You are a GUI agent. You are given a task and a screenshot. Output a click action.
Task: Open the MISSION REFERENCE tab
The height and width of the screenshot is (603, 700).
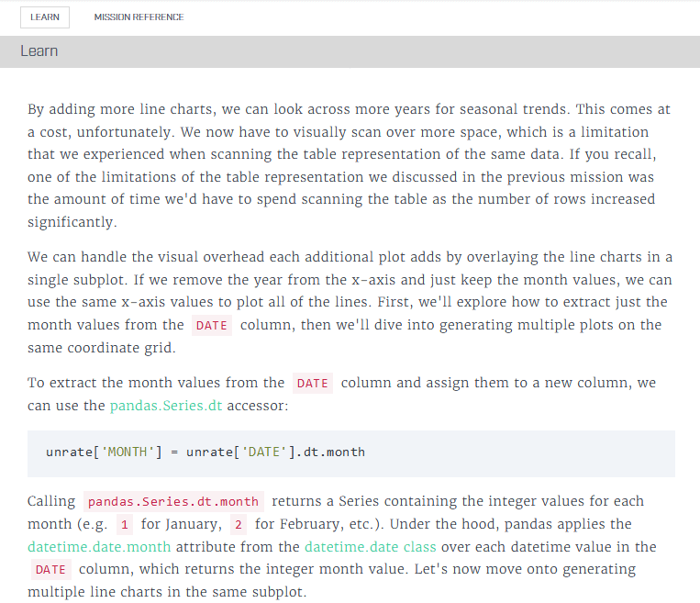[139, 17]
